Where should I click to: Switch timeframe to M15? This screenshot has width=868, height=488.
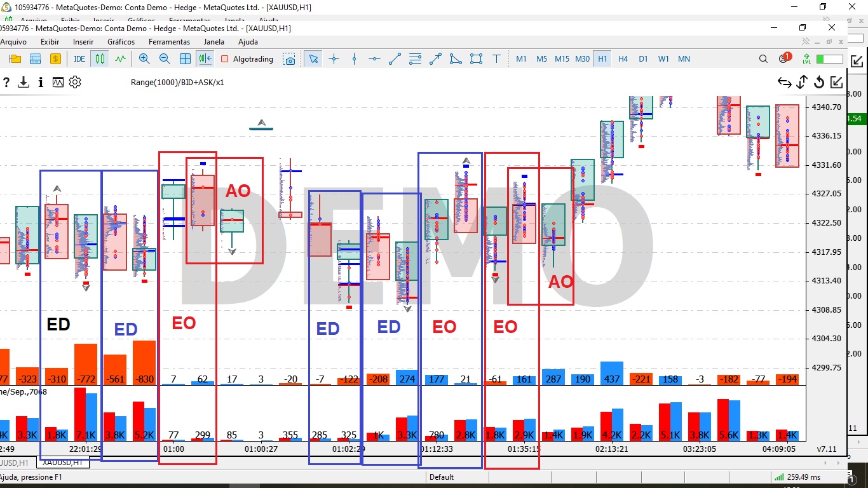(562, 59)
